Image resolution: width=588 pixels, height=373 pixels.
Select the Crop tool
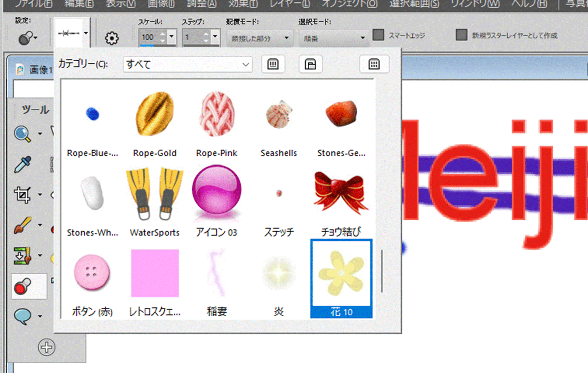[22, 195]
